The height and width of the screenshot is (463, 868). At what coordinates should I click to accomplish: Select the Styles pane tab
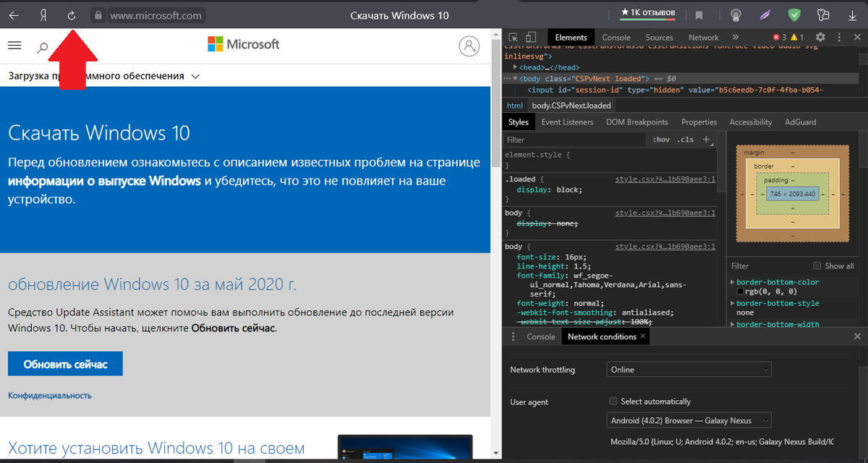coord(518,122)
